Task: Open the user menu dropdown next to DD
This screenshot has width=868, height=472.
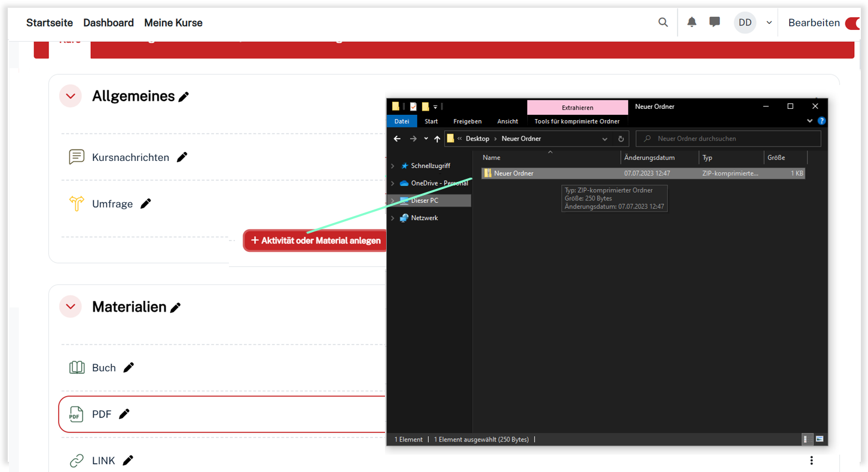Action: coord(769,23)
